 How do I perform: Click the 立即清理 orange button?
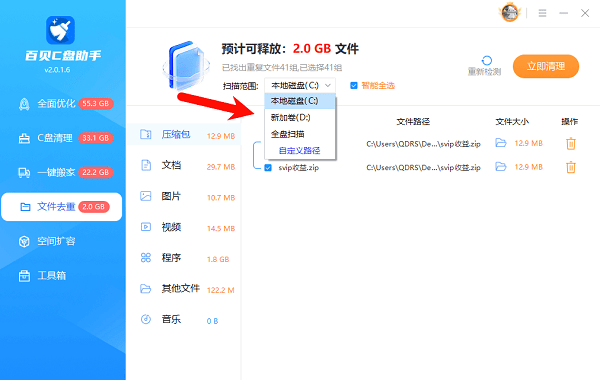(546, 66)
